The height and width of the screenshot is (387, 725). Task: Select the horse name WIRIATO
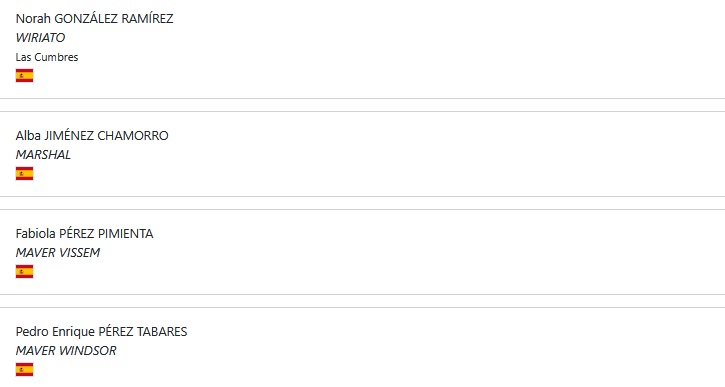point(40,37)
